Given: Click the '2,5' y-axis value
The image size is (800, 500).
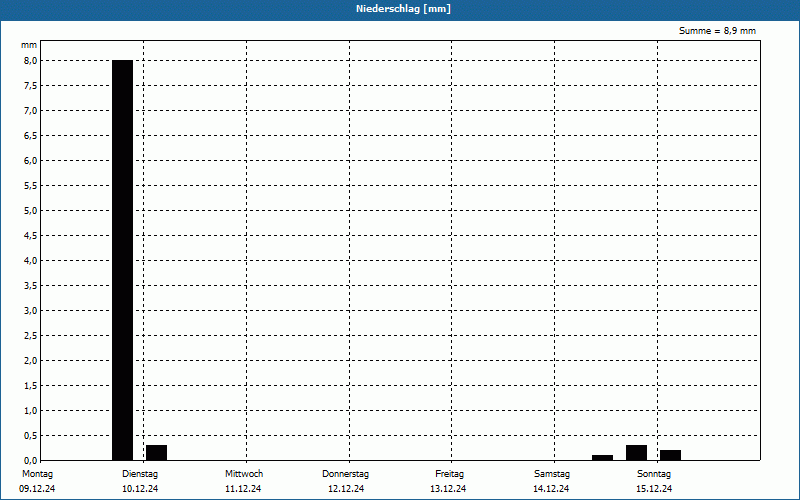Looking at the screenshot, I should [x=31, y=336].
